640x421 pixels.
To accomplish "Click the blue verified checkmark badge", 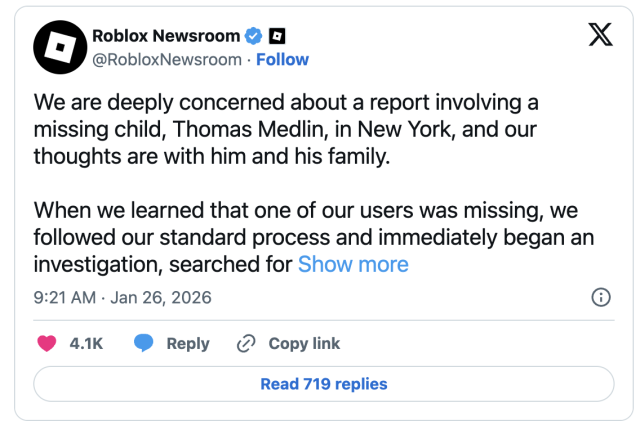I will tap(254, 36).
